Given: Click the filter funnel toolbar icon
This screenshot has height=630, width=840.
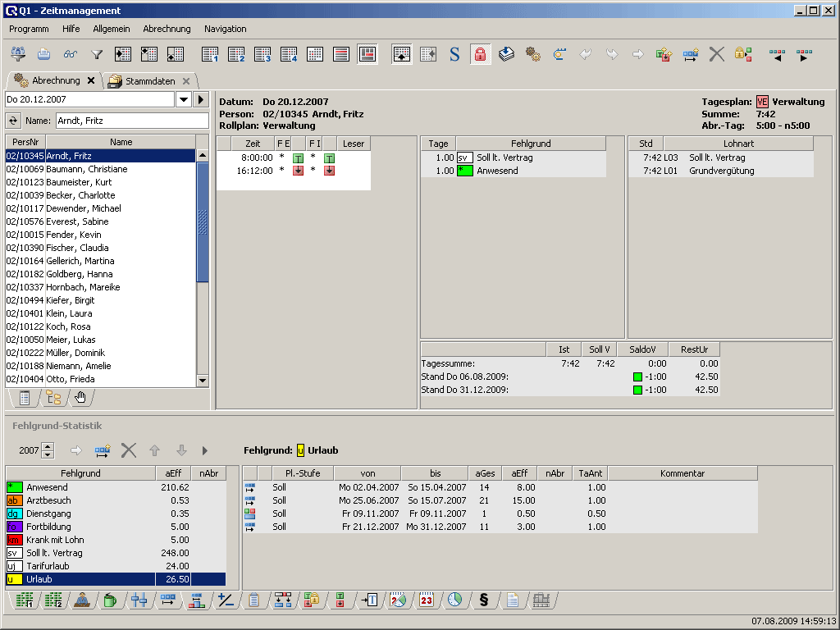Looking at the screenshot, I should pos(96,55).
